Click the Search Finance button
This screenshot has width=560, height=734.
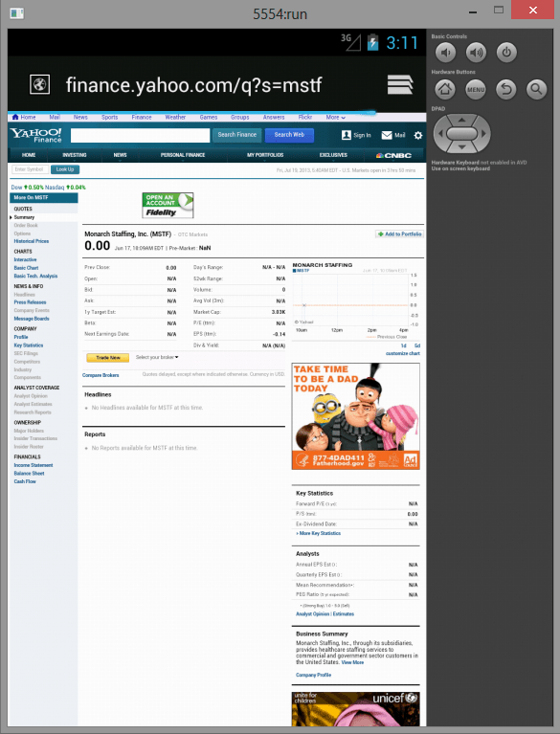pos(237,135)
